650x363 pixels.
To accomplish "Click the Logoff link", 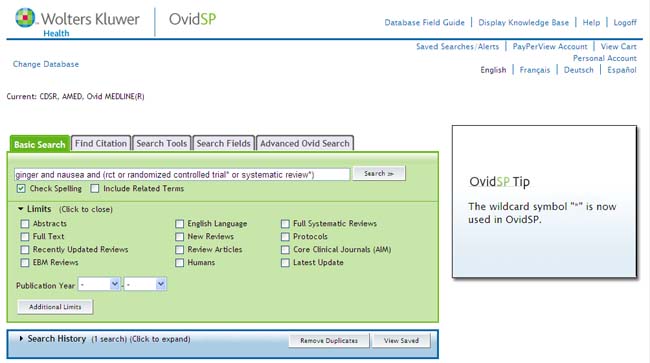I will pyautogui.click(x=625, y=22).
